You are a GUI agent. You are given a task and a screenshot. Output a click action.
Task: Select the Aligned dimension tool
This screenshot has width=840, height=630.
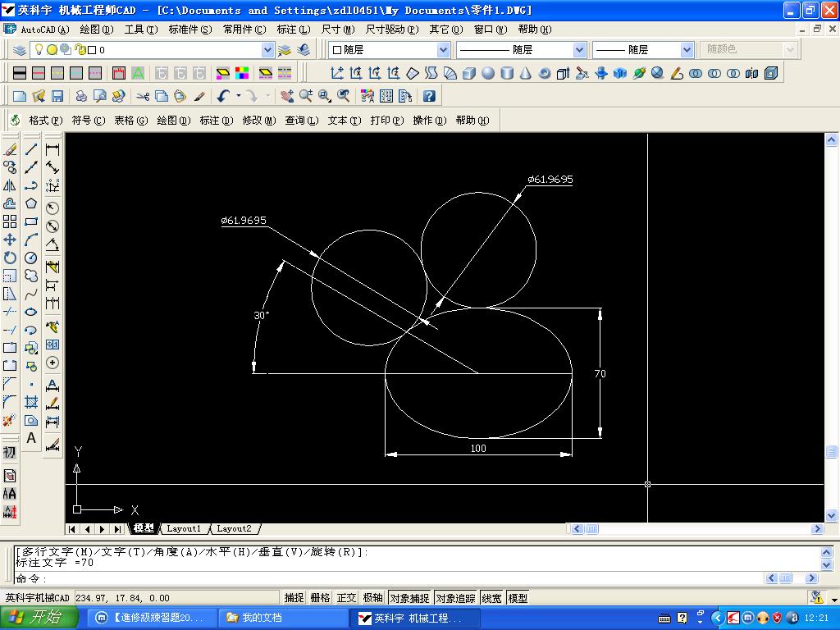(x=52, y=167)
